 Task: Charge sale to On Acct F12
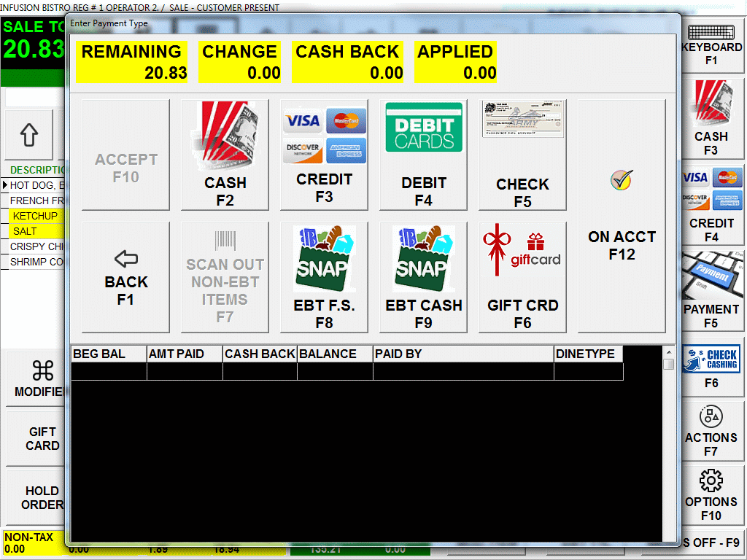622,217
